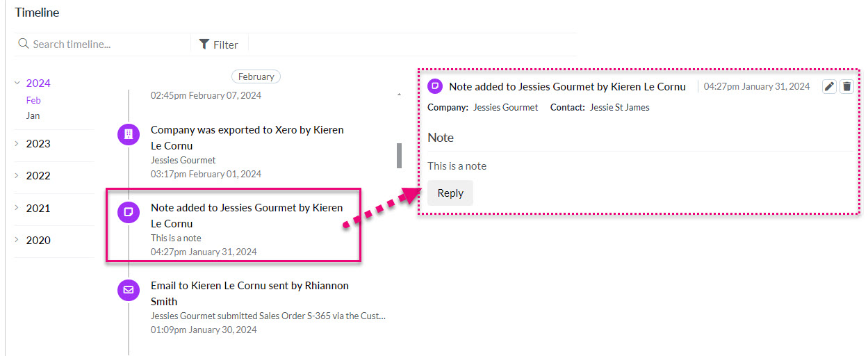Click the email envelope timeline icon
Image resolution: width=868 pixels, height=356 pixels.
[x=128, y=290]
